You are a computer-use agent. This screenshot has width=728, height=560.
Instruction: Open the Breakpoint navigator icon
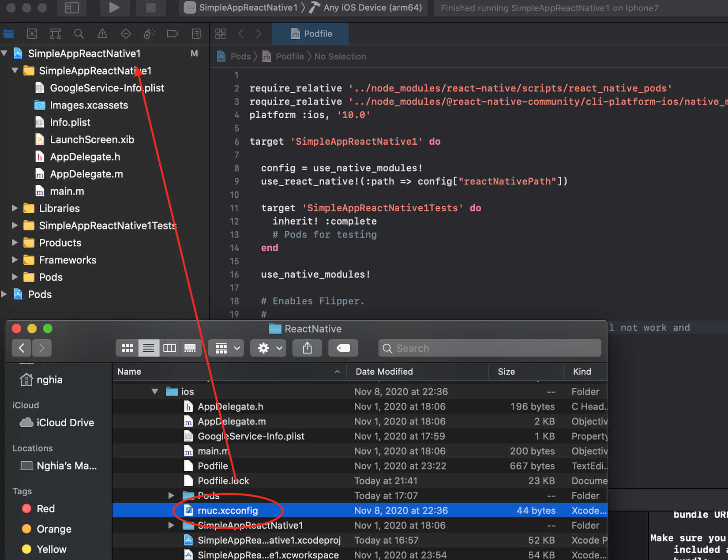[173, 34]
